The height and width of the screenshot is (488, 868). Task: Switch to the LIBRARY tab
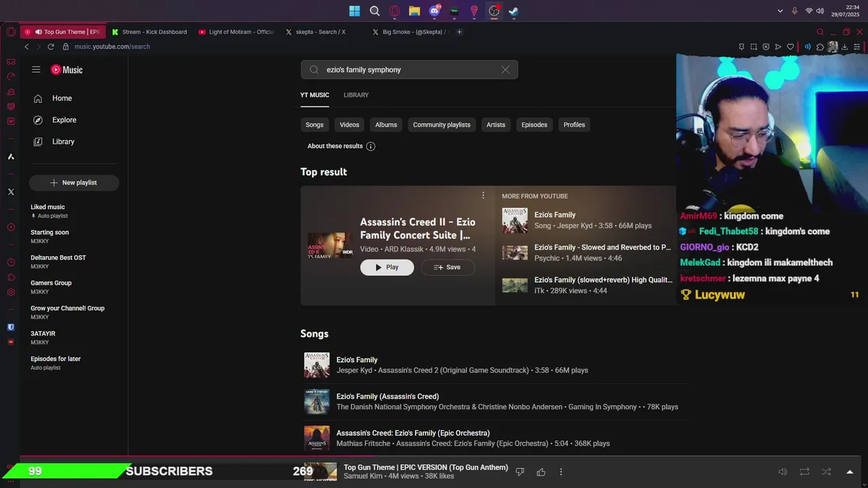click(x=356, y=95)
